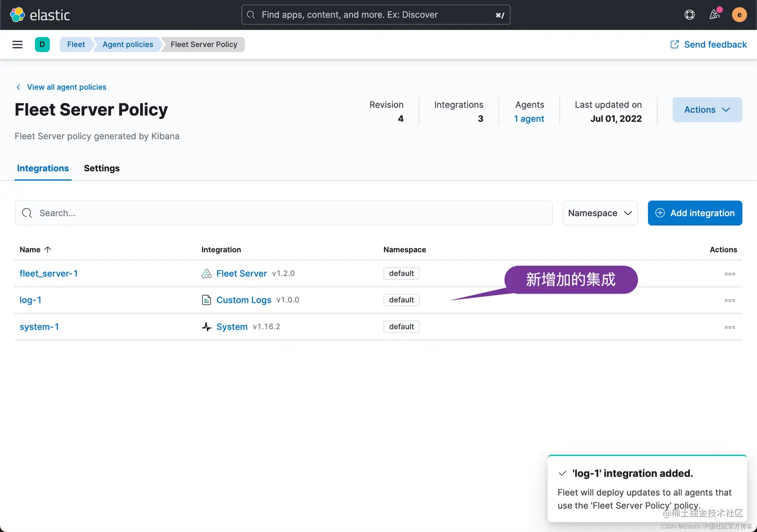
Task: Click View all agent policies link
Action: point(67,87)
